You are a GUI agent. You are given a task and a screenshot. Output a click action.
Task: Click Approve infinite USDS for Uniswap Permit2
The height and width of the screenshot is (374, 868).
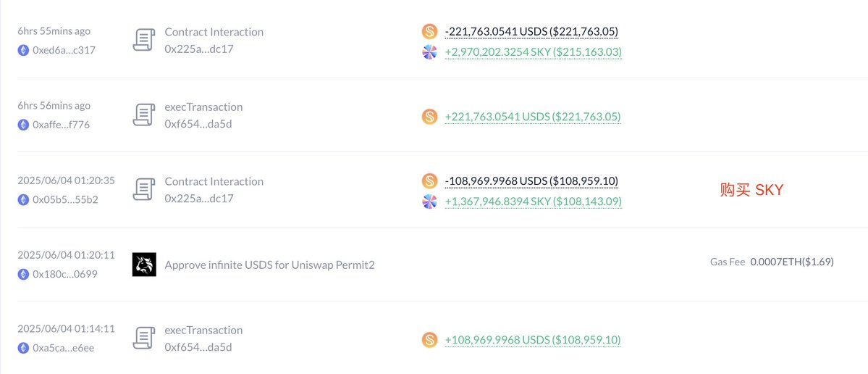(x=269, y=265)
